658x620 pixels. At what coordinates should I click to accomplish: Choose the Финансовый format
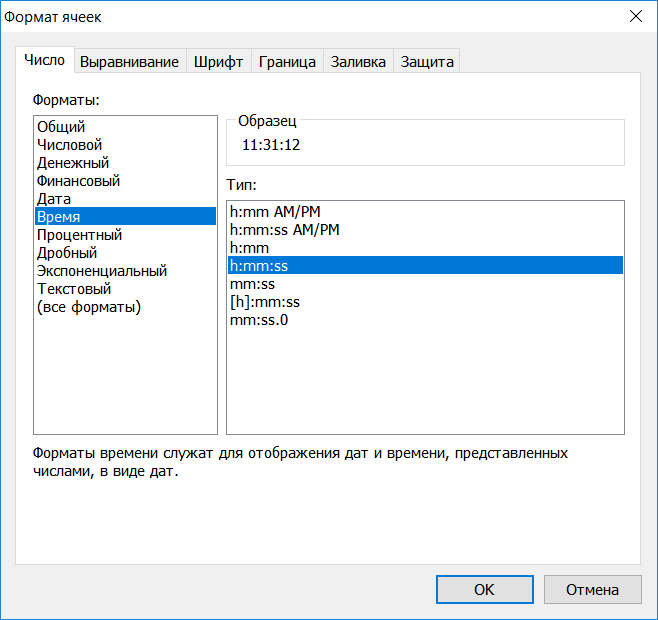[x=125, y=181]
